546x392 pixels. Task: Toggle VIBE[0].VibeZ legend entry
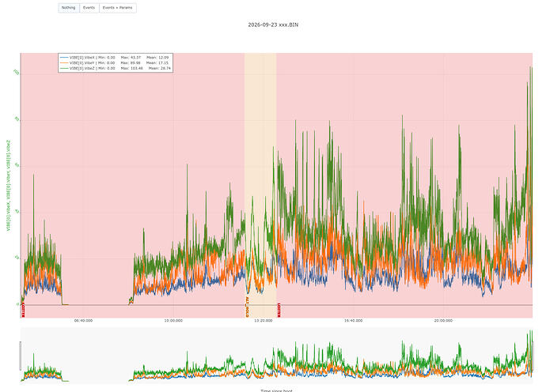pos(116,69)
